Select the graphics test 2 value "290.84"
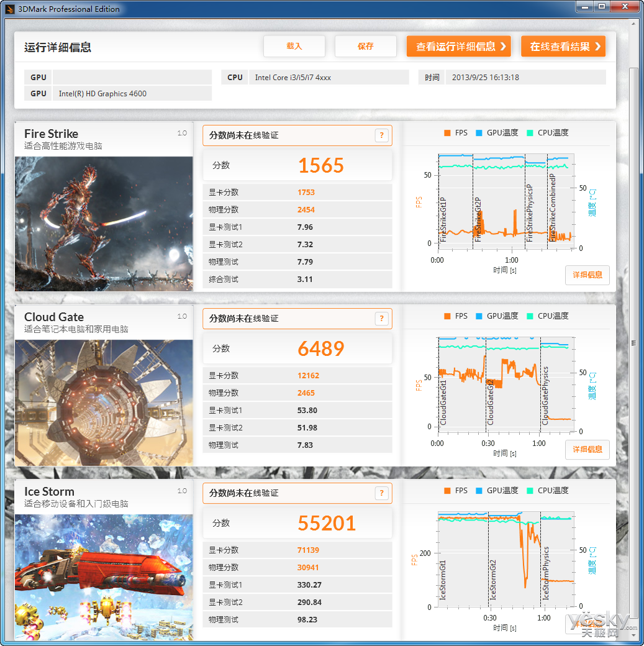 [x=309, y=603]
